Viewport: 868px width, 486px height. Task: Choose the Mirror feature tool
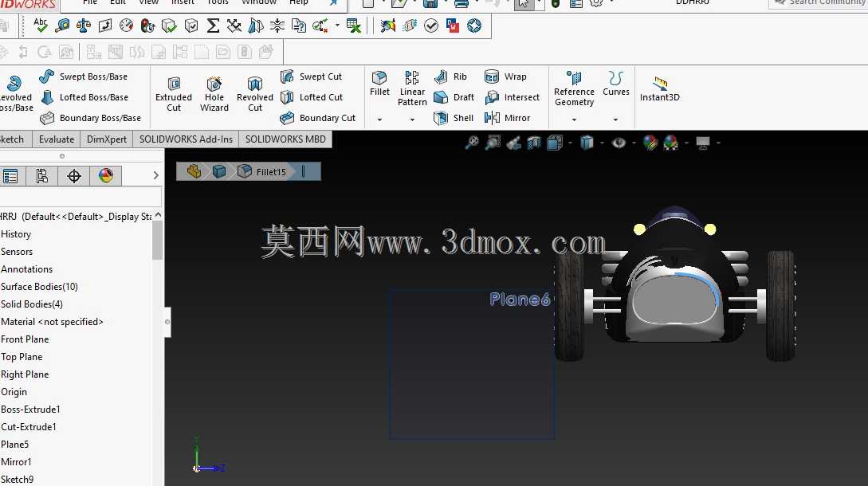tap(507, 118)
